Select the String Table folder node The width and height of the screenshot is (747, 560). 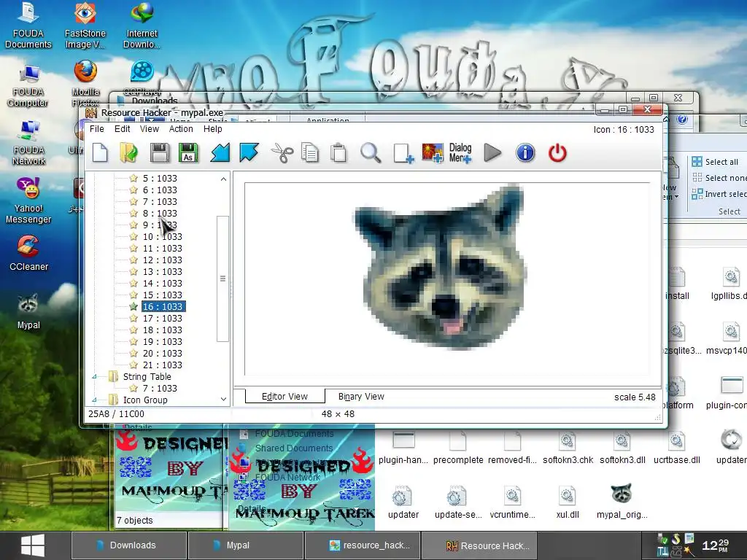[147, 377]
